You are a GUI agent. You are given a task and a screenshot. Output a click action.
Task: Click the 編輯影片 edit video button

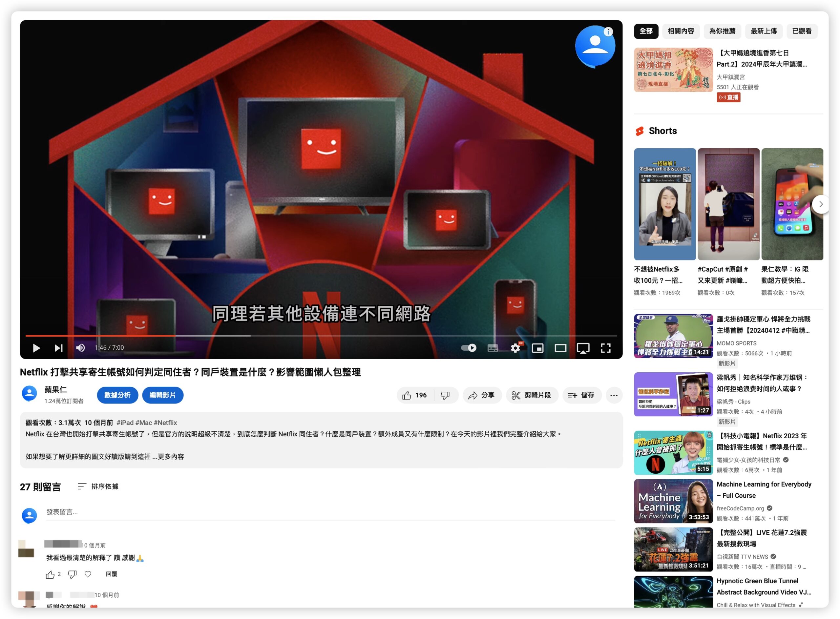(163, 395)
